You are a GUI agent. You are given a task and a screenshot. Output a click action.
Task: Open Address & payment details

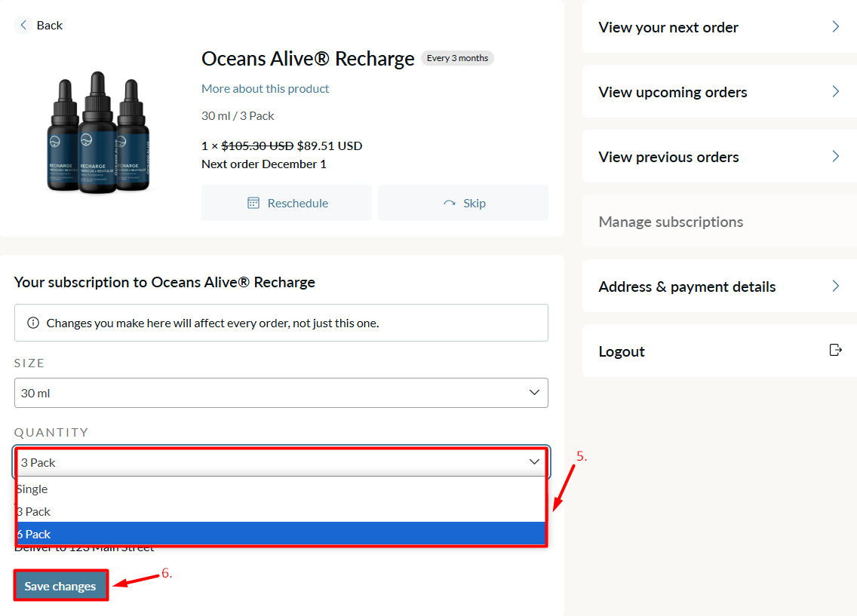coord(719,287)
